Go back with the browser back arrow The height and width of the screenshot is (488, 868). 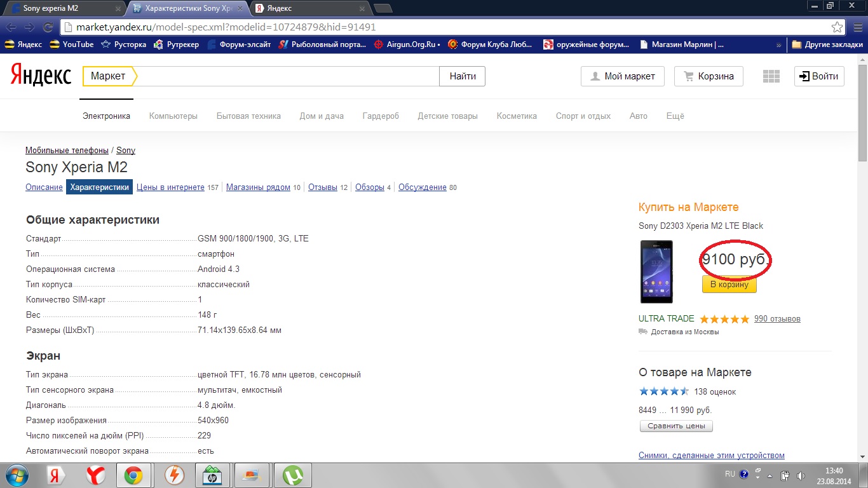tap(11, 27)
